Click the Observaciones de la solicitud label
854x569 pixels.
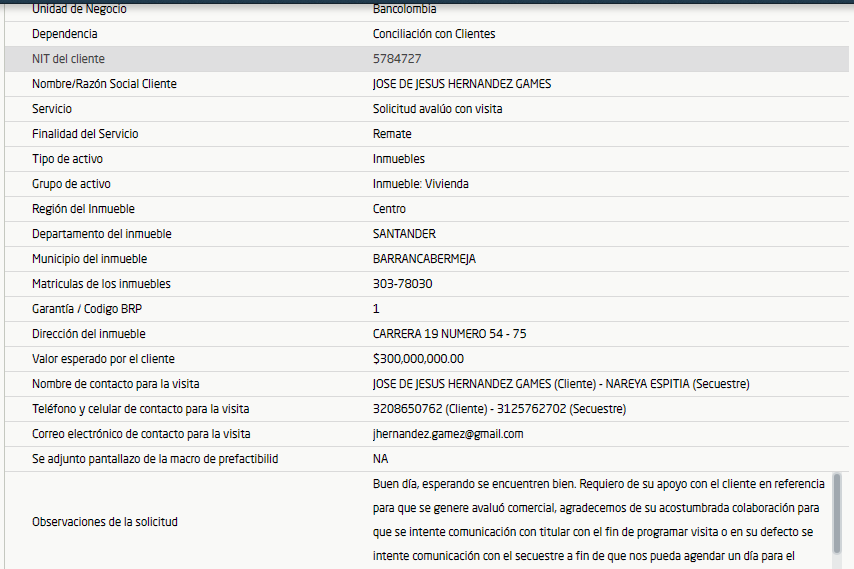[x=104, y=521]
